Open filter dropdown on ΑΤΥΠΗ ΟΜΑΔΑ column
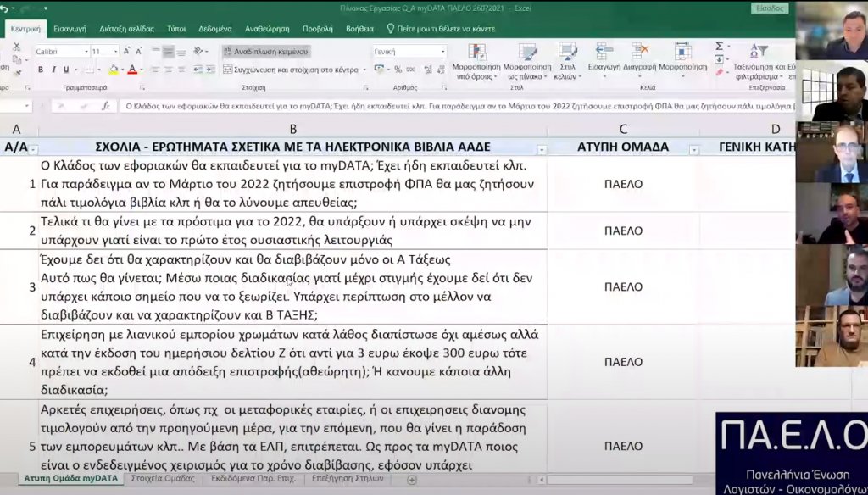 [x=693, y=150]
